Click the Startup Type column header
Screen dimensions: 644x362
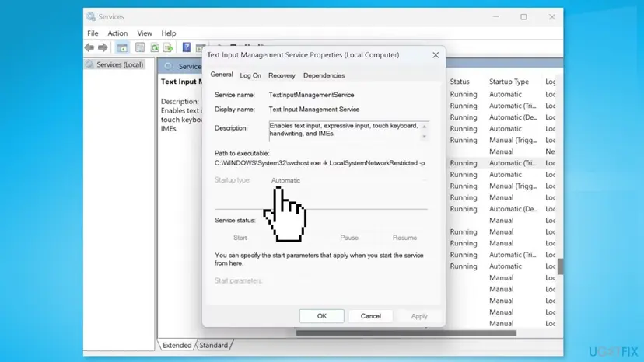pos(509,82)
